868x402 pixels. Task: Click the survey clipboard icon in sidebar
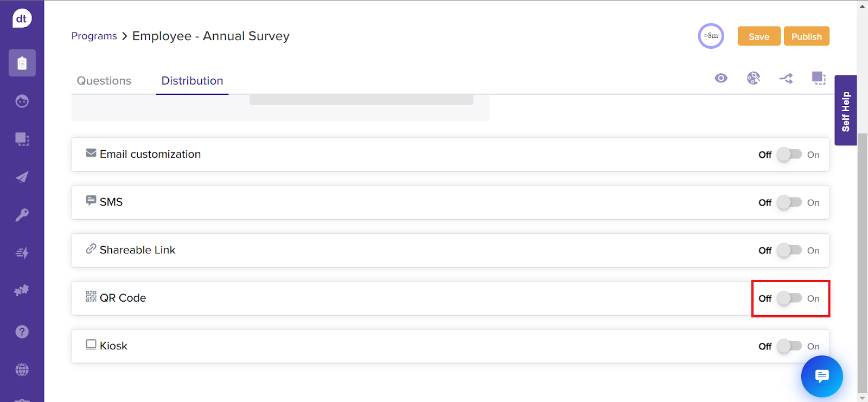coord(22,63)
